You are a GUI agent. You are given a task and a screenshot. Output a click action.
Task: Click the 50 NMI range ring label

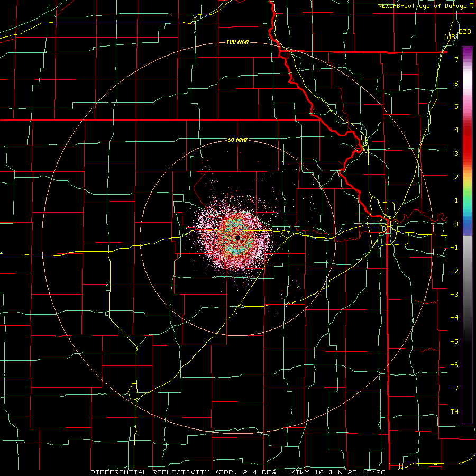[237, 140]
